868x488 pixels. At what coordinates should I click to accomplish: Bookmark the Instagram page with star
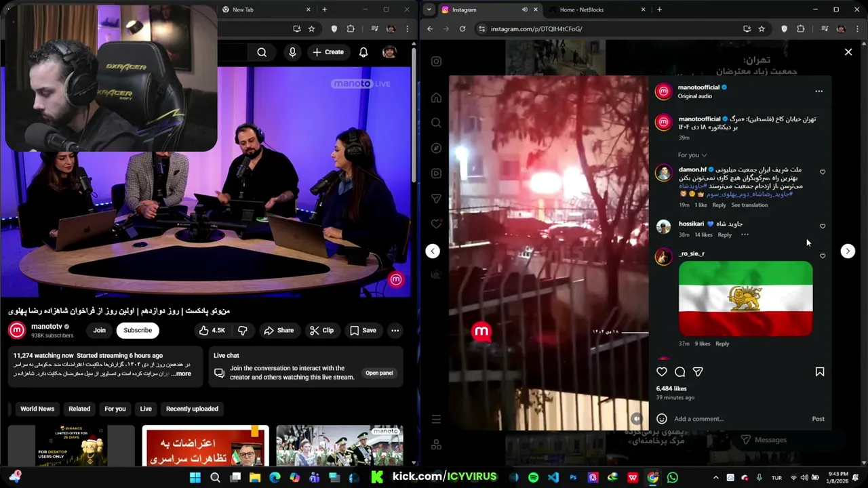(762, 28)
